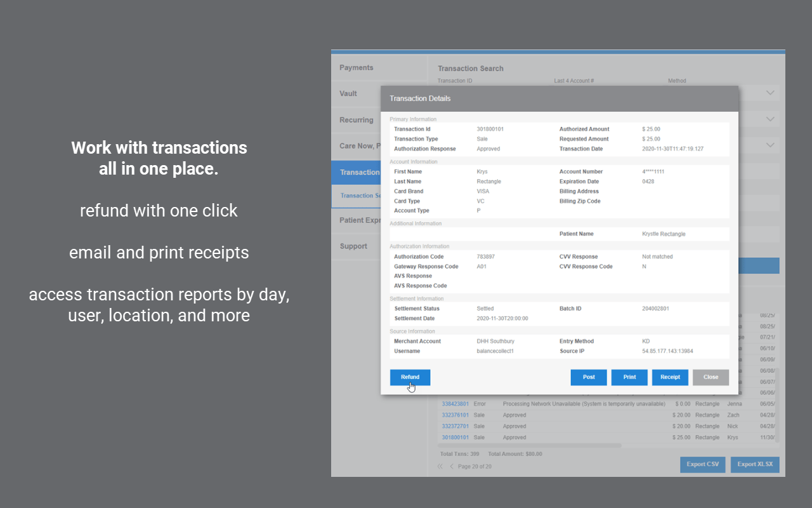Click the Receipt button

[x=670, y=377]
